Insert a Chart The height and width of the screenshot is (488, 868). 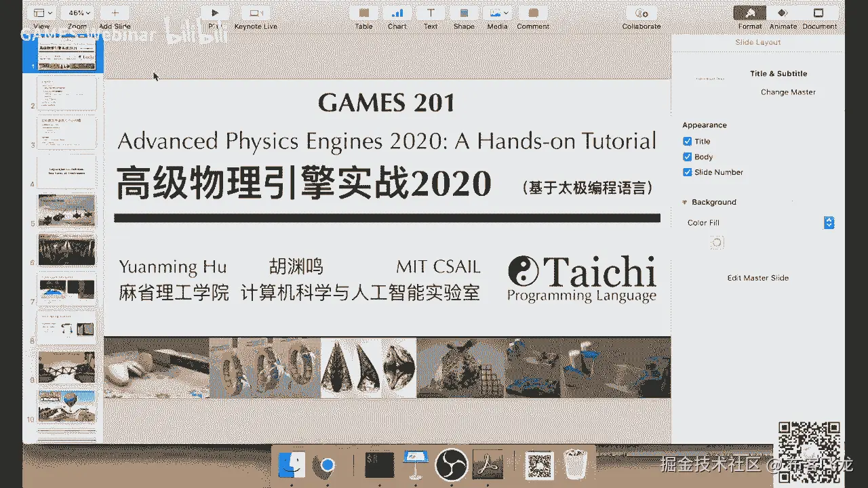(397, 13)
